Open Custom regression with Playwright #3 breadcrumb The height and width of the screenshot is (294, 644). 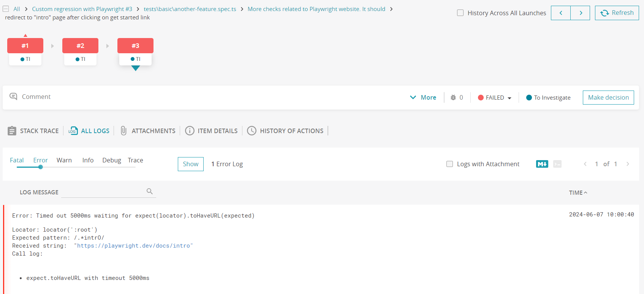82,9
